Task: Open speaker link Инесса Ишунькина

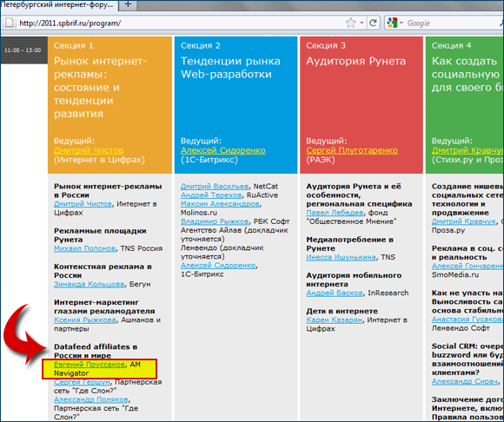Action: [341, 257]
